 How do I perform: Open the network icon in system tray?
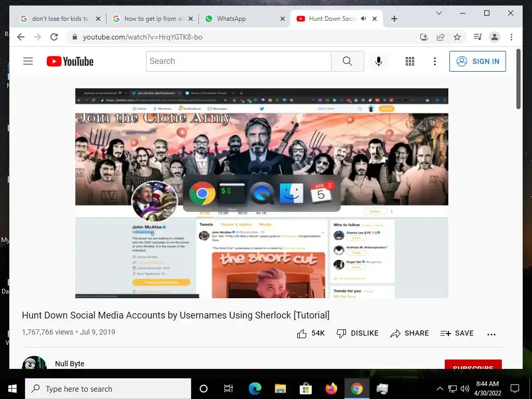click(453, 389)
